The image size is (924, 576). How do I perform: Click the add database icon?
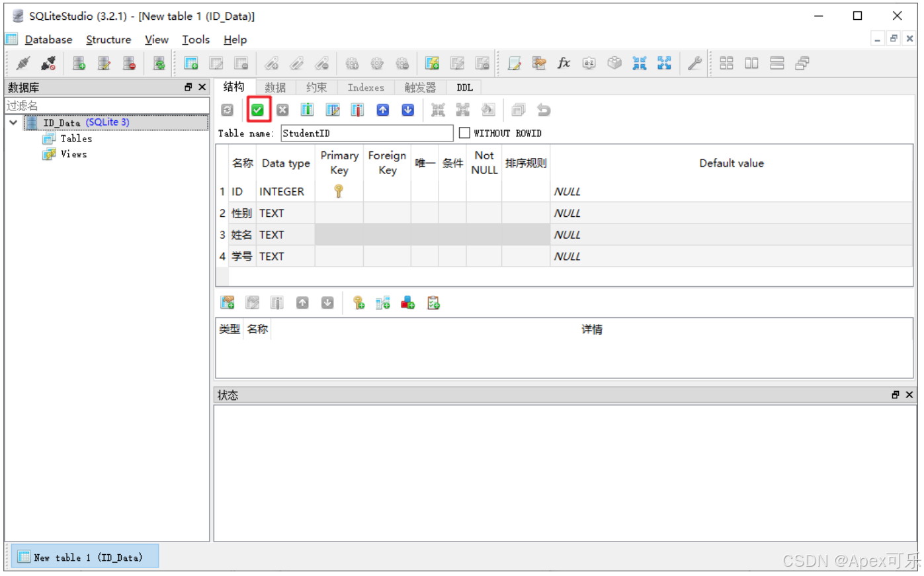pyautogui.click(x=79, y=63)
